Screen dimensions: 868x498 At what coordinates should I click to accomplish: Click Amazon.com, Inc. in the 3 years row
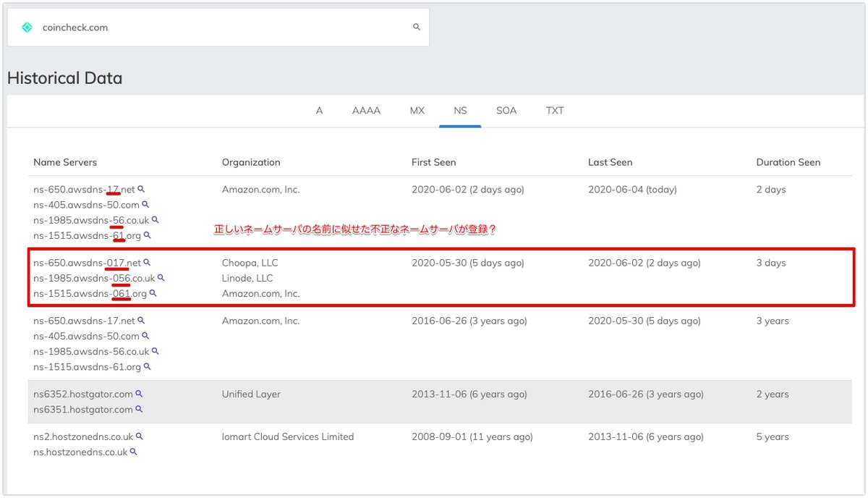pos(260,321)
